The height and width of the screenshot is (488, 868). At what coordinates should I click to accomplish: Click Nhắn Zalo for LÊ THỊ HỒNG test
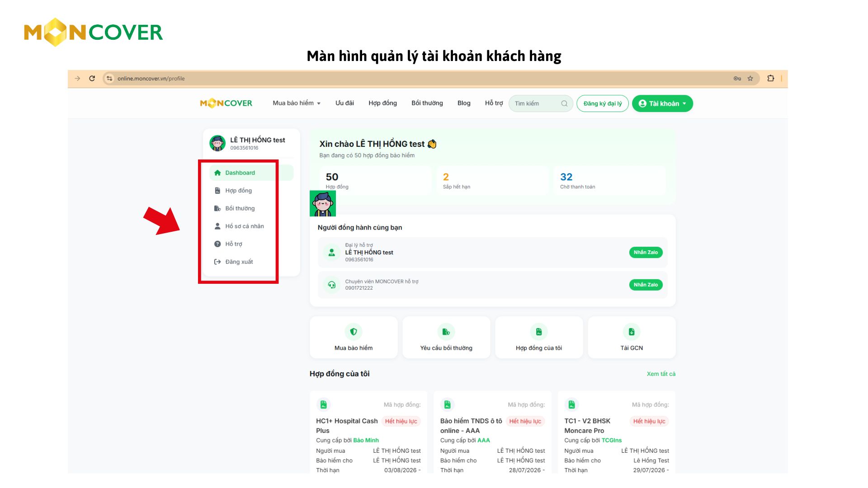[x=646, y=253]
